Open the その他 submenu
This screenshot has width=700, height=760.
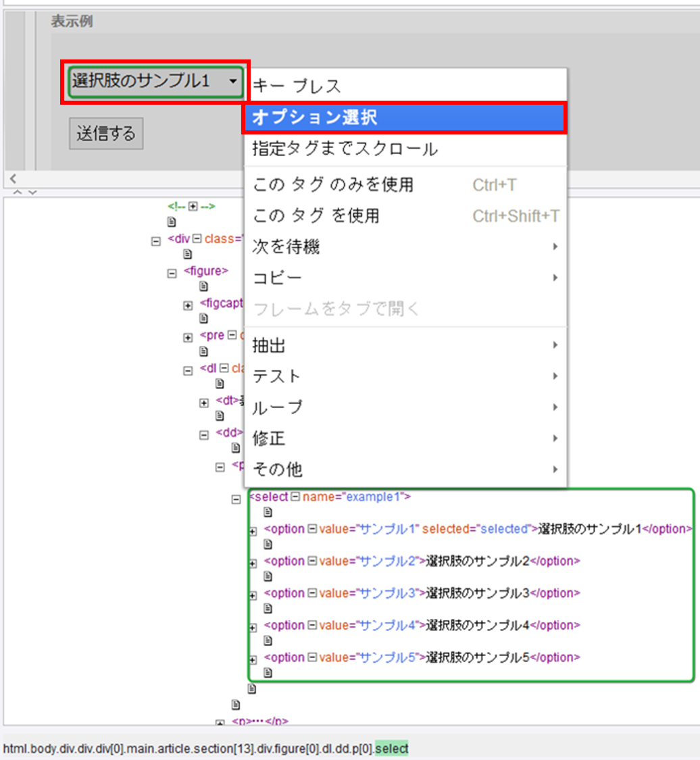tap(405, 470)
